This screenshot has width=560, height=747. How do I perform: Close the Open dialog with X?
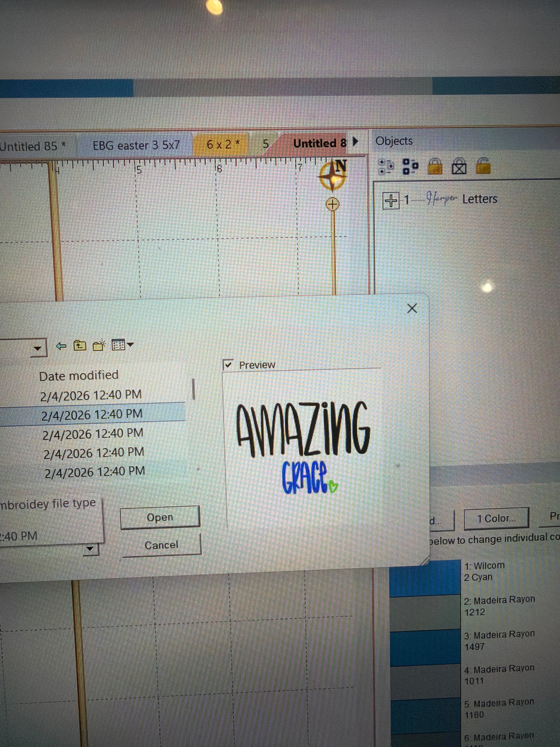tap(412, 309)
